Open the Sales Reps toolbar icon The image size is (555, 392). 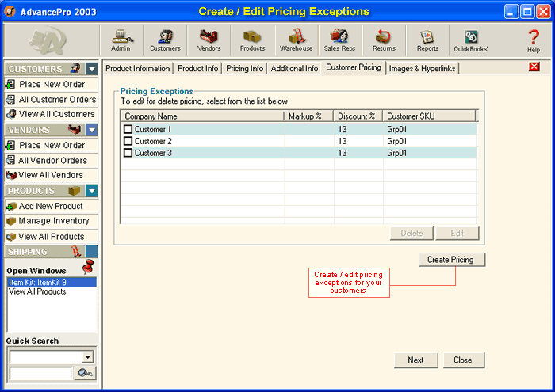(x=340, y=40)
